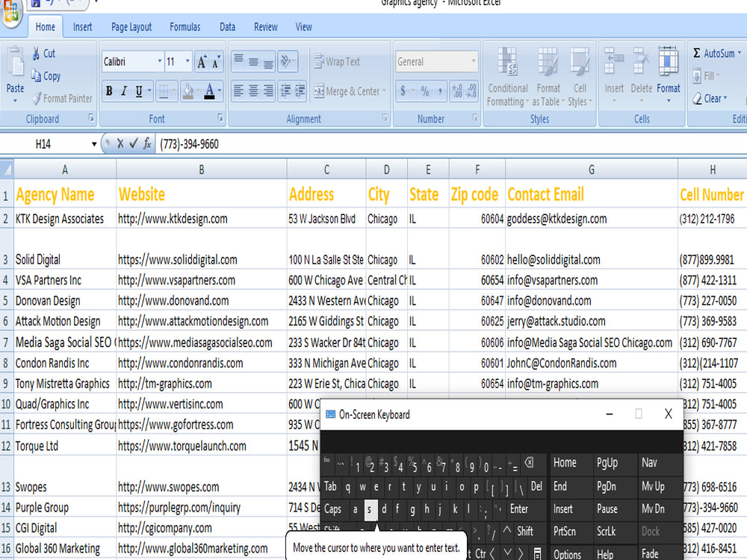This screenshot has width=747, height=560.
Task: Switch to Page Layout tab
Action: click(131, 27)
